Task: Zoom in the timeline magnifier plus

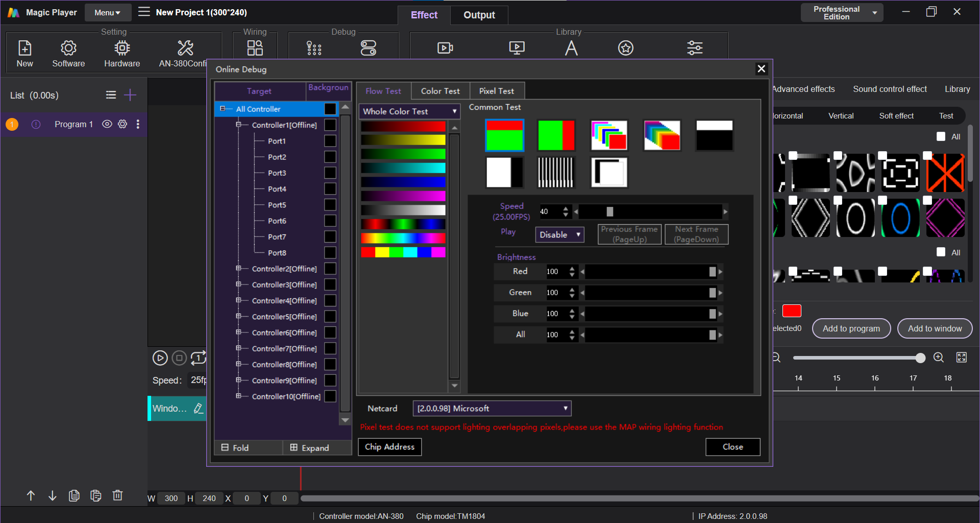Action: (939, 358)
